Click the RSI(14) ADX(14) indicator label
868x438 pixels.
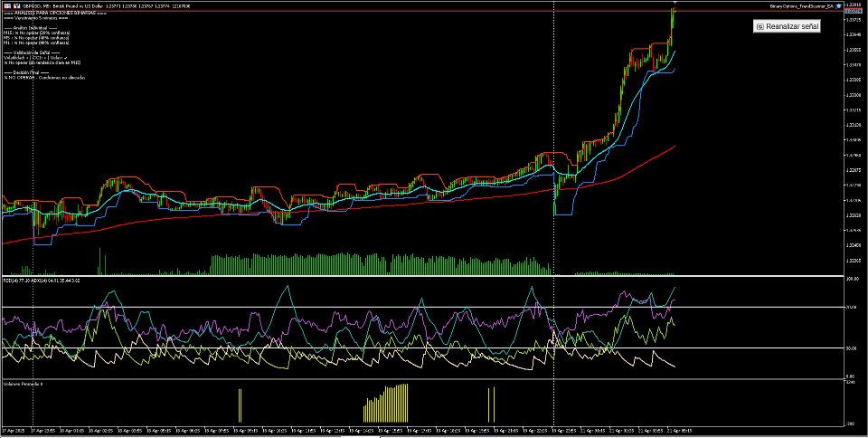tap(42, 281)
